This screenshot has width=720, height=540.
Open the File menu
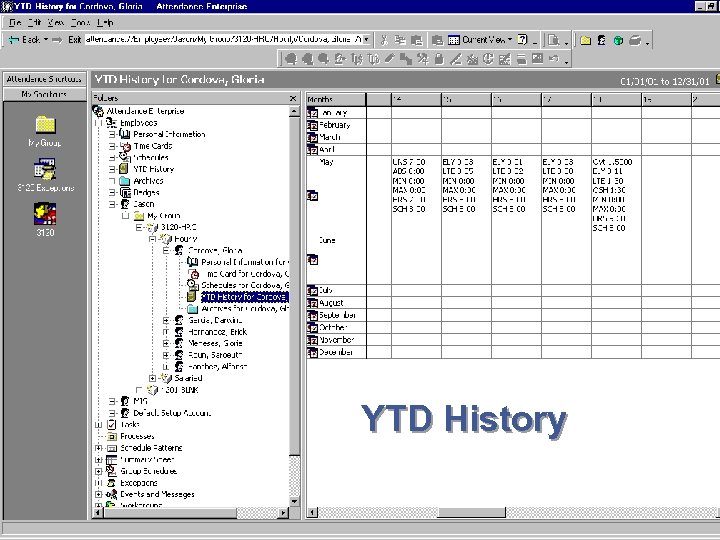pyautogui.click(x=14, y=22)
